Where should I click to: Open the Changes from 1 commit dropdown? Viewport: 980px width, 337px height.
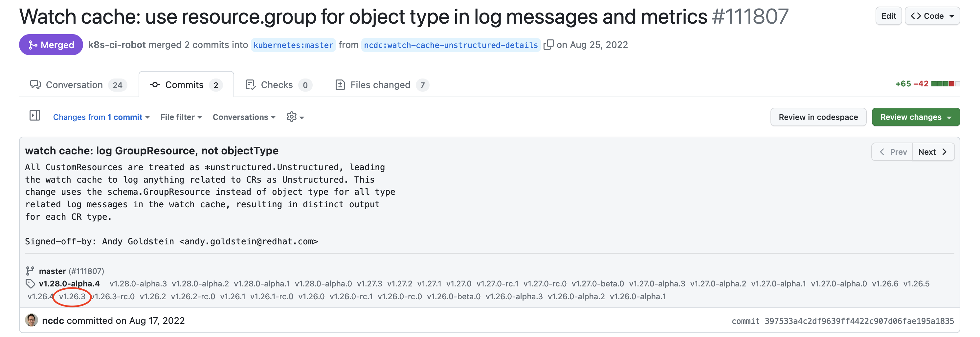coord(101,117)
